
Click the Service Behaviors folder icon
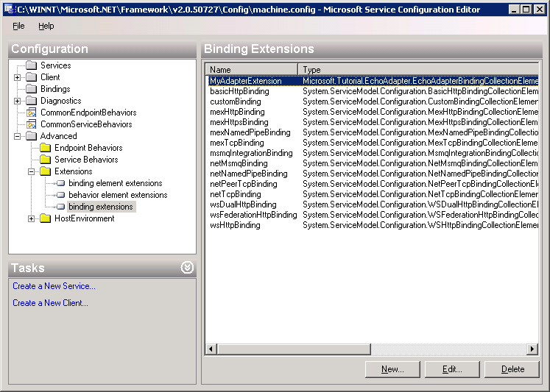pos(46,160)
